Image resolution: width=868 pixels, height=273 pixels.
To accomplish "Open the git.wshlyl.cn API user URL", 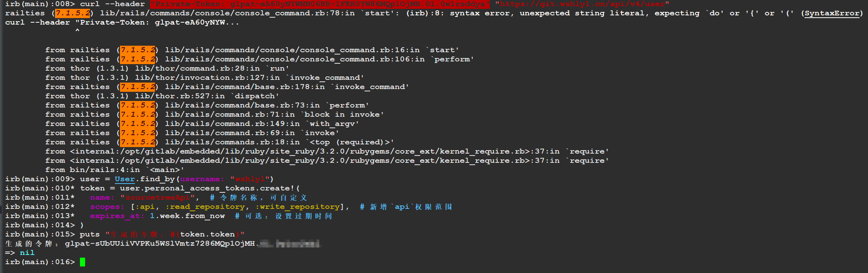I will point(582,4).
